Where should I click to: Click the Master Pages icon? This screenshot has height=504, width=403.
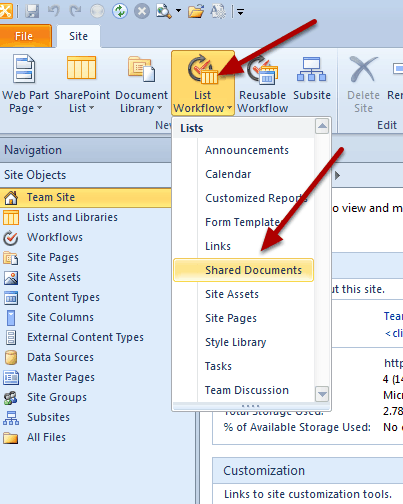point(11,378)
